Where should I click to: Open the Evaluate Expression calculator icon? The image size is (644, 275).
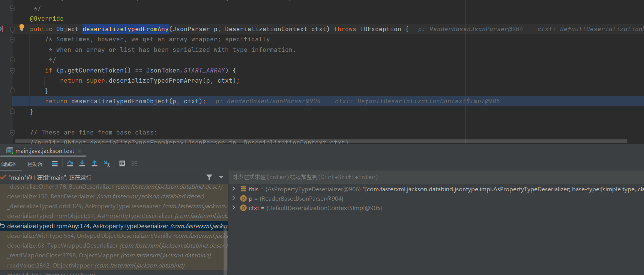[x=122, y=163]
